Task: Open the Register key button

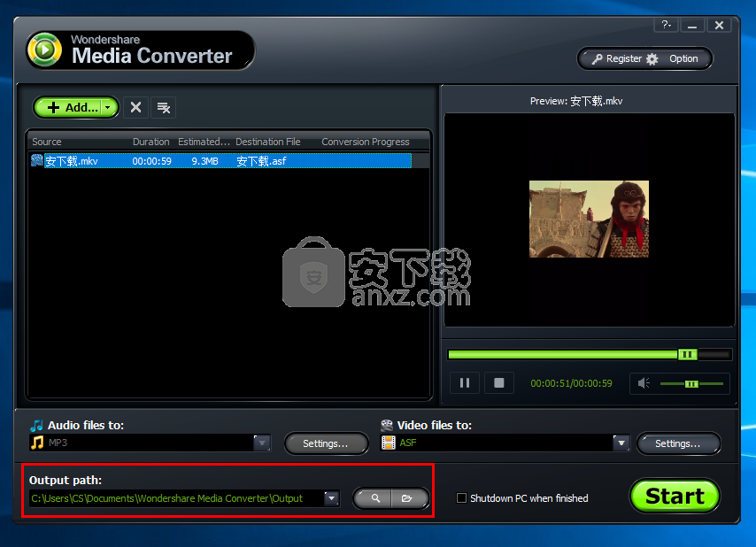Action: [617, 58]
